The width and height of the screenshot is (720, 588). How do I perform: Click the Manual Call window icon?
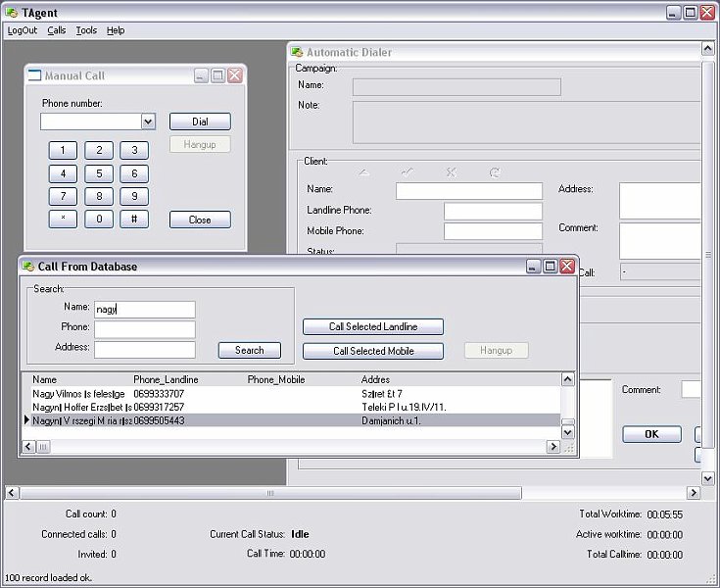(x=35, y=75)
